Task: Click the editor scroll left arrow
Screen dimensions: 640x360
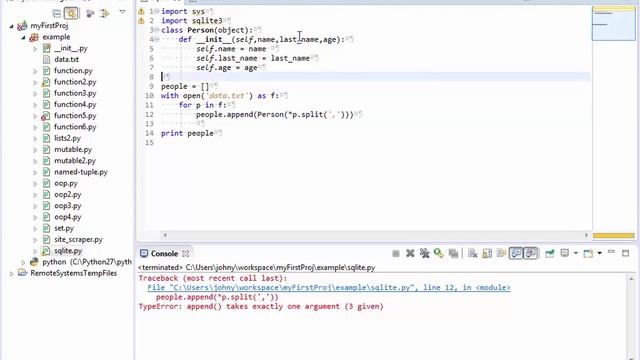Action: [165, 235]
